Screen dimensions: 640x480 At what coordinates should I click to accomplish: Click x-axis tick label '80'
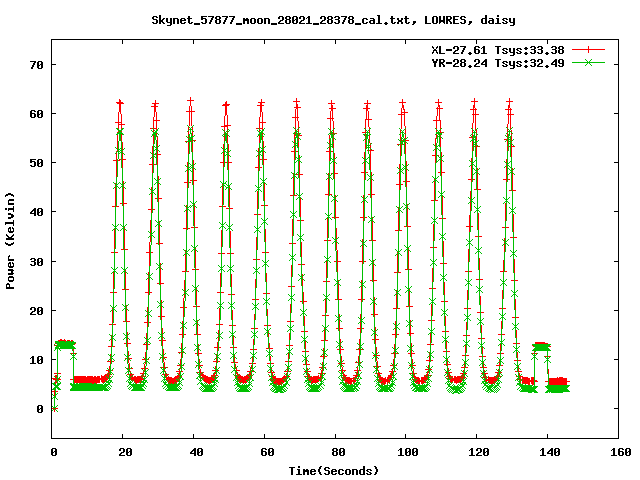(x=338, y=452)
